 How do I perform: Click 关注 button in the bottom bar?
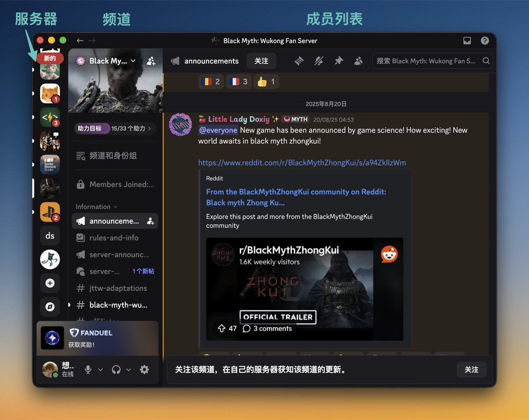(x=471, y=369)
